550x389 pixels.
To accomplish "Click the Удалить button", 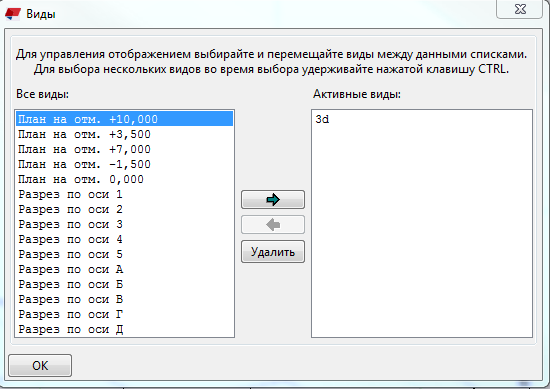I will coord(273,252).
